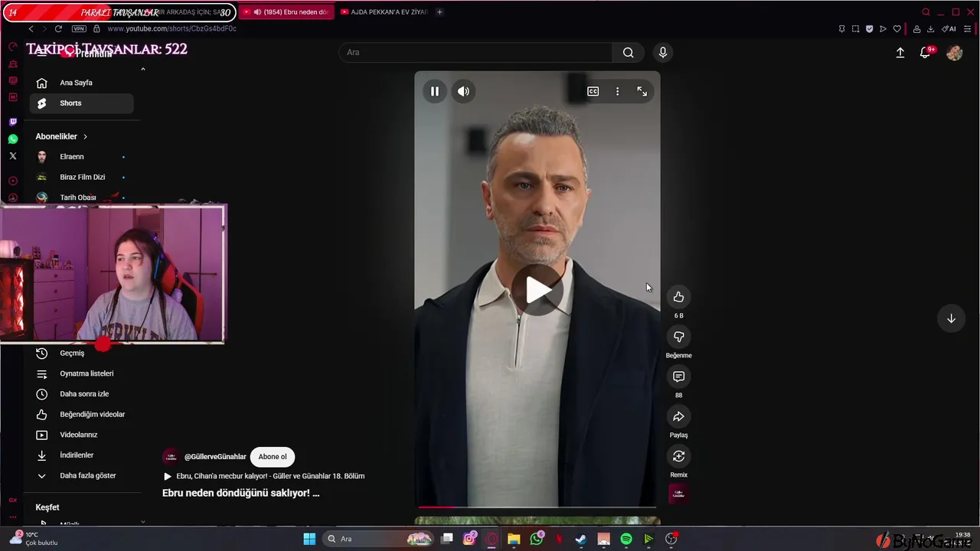Open Twitch in the browser sidebar
The image size is (980, 551).
coord(13,122)
